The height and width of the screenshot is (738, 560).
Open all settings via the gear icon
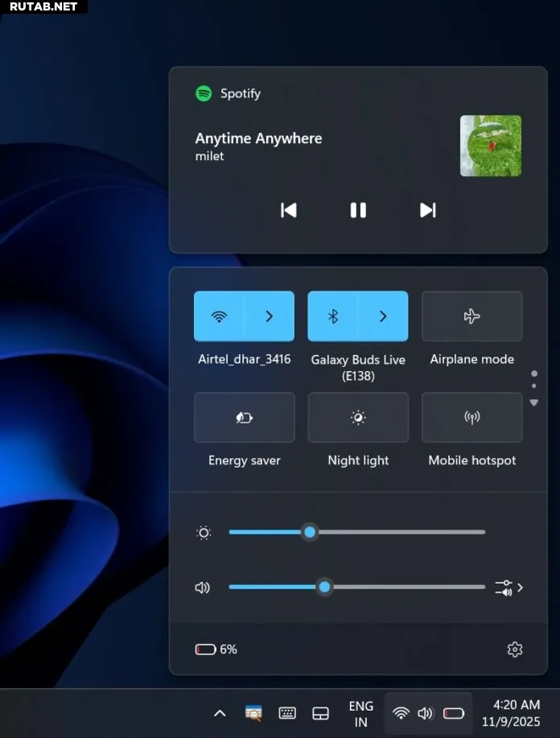pos(515,649)
